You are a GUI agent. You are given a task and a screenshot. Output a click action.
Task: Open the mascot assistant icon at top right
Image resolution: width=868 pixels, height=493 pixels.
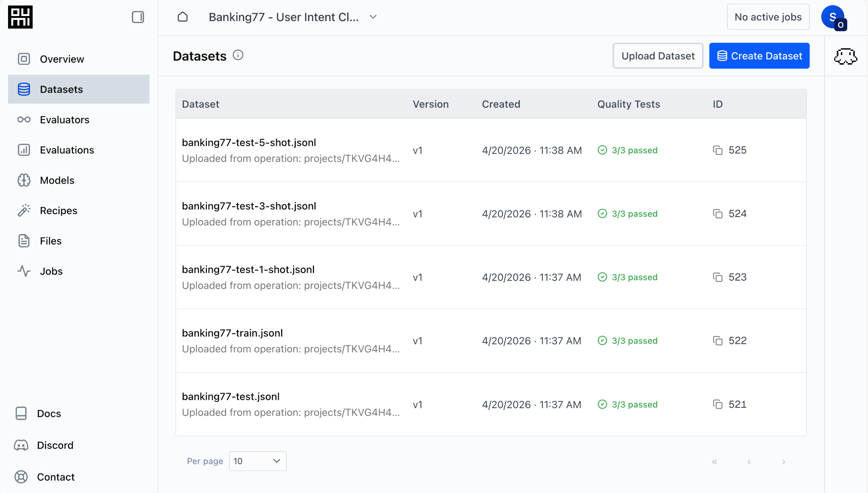[846, 56]
